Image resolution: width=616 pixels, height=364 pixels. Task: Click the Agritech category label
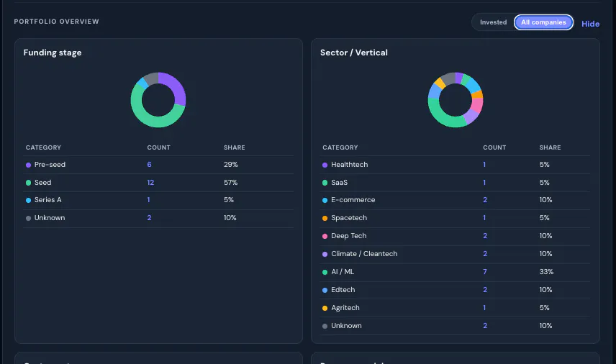[345, 308]
